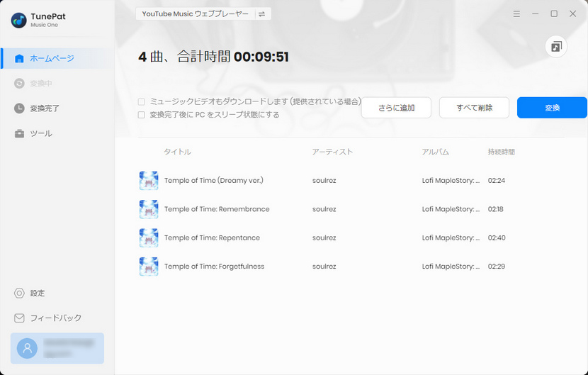Select Temple of Time: Remembrance title
This screenshot has width=588, height=375.
click(217, 209)
